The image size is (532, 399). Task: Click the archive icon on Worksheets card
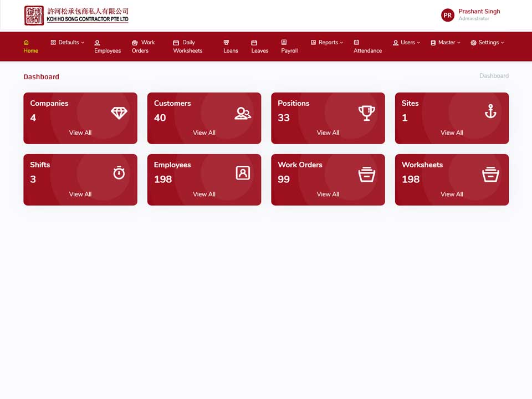(x=490, y=175)
